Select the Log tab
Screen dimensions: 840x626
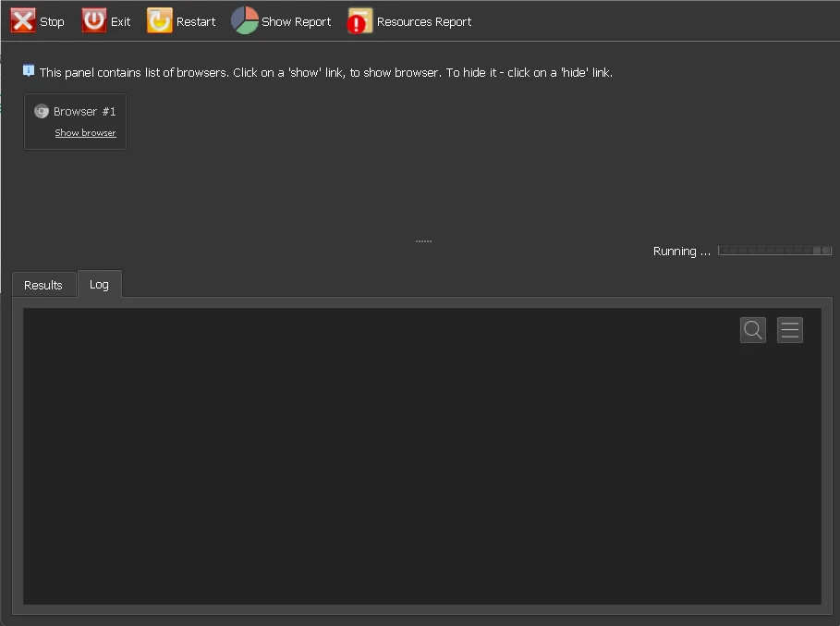[99, 284]
